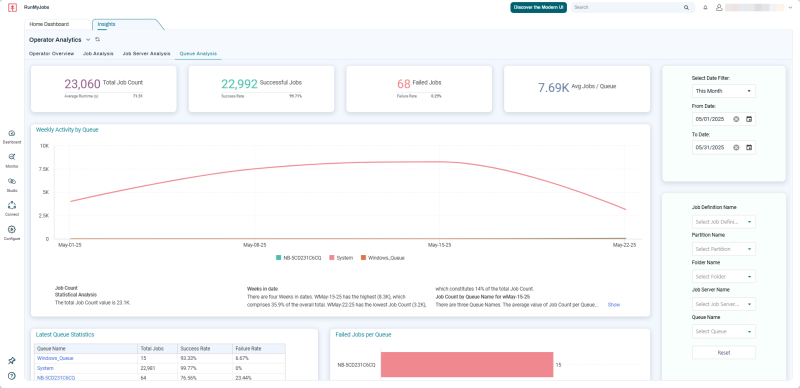Viewport: 800px width, 388px height.
Task: Clear the To Date field
Action: (736, 147)
